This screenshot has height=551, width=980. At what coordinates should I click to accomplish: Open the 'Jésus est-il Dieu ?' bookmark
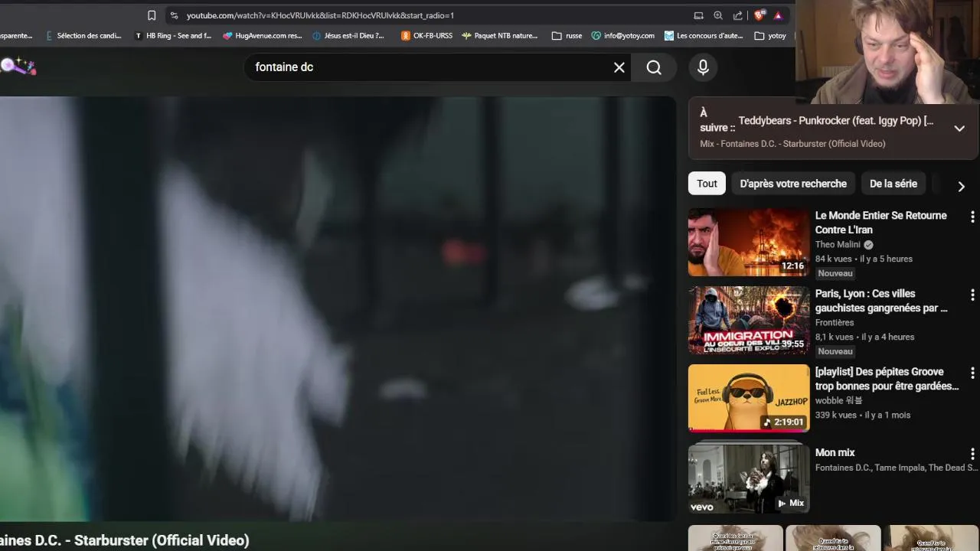(348, 35)
